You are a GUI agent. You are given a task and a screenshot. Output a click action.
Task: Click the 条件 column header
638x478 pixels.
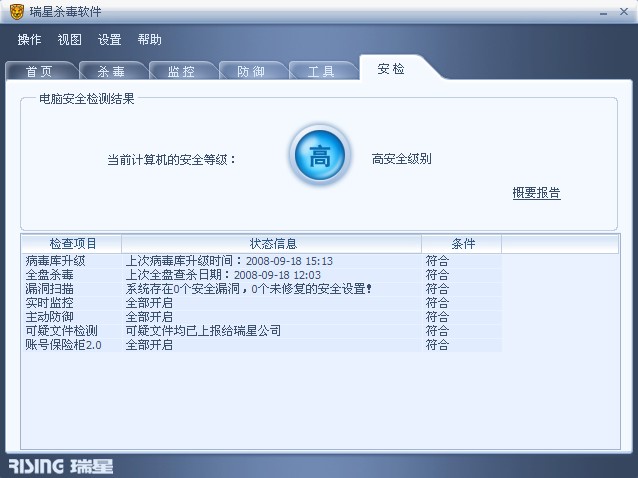point(462,244)
